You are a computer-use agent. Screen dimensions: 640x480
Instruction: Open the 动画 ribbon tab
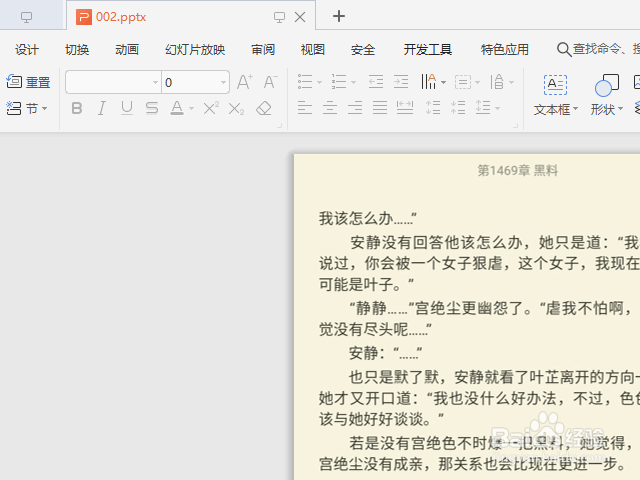[x=127, y=50]
